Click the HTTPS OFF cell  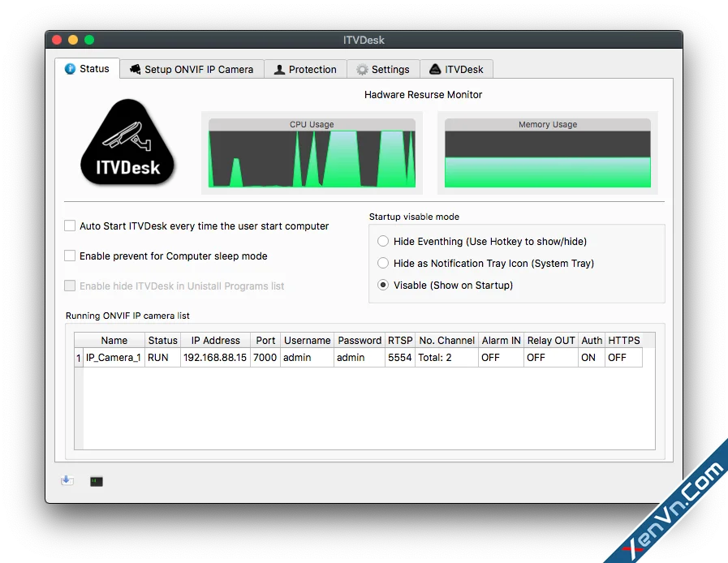click(623, 358)
